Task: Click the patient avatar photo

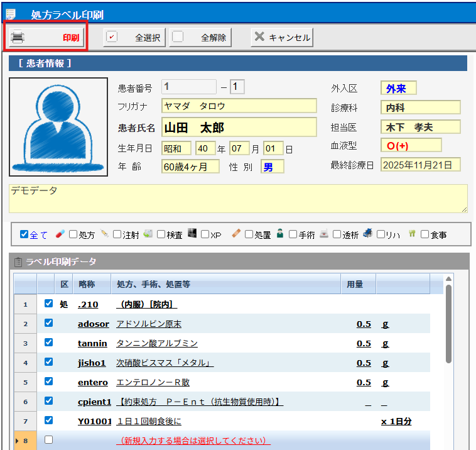Action: (x=58, y=127)
